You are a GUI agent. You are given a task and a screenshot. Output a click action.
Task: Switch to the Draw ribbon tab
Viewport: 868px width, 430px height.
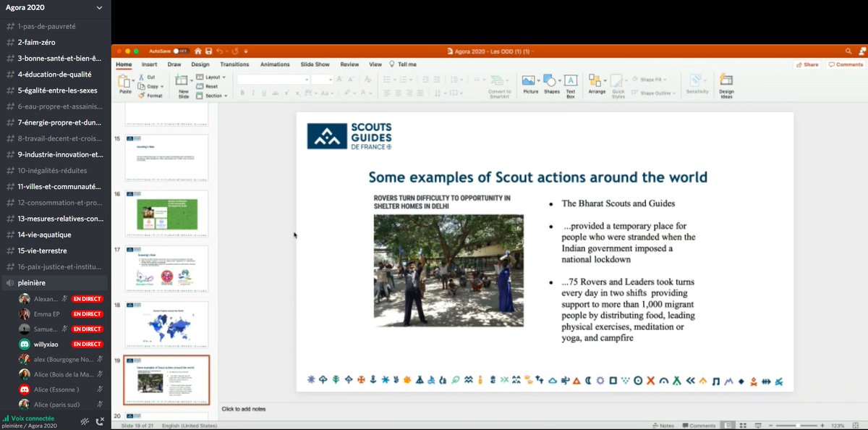174,64
